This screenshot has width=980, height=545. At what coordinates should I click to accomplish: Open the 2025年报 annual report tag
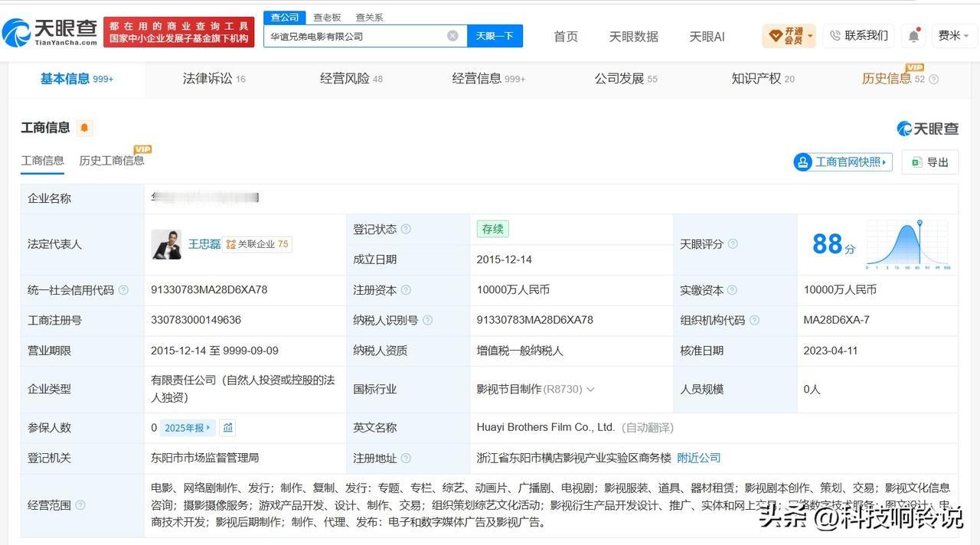tap(188, 427)
